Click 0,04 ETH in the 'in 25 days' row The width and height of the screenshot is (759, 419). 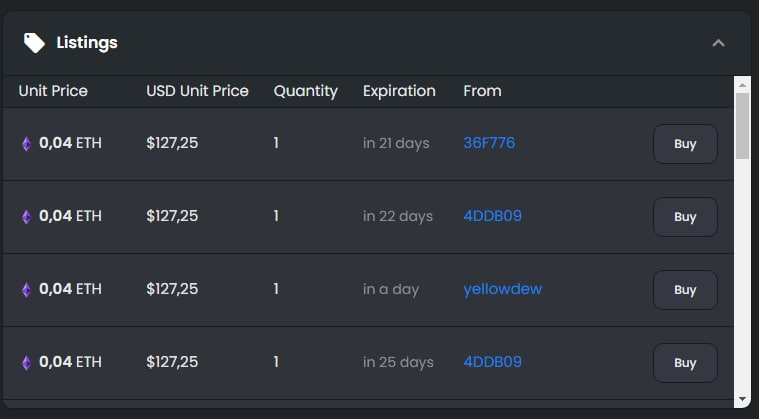pyautogui.click(x=70, y=362)
